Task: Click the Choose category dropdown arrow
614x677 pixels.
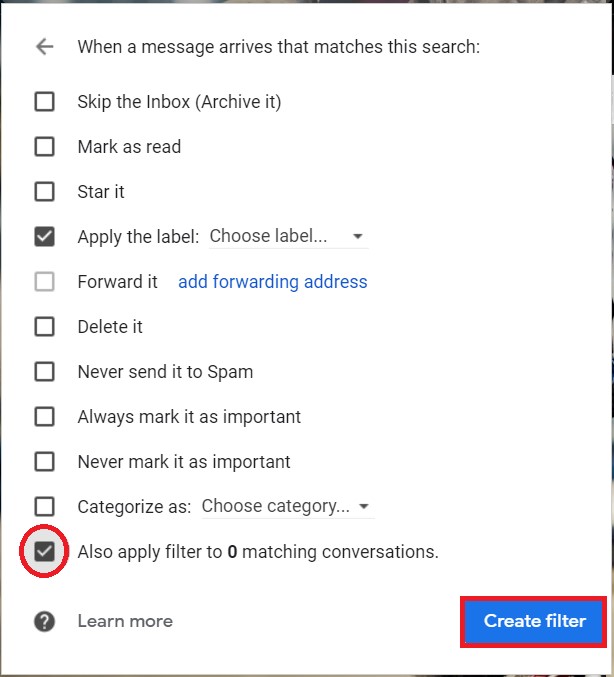Action: pos(364,507)
